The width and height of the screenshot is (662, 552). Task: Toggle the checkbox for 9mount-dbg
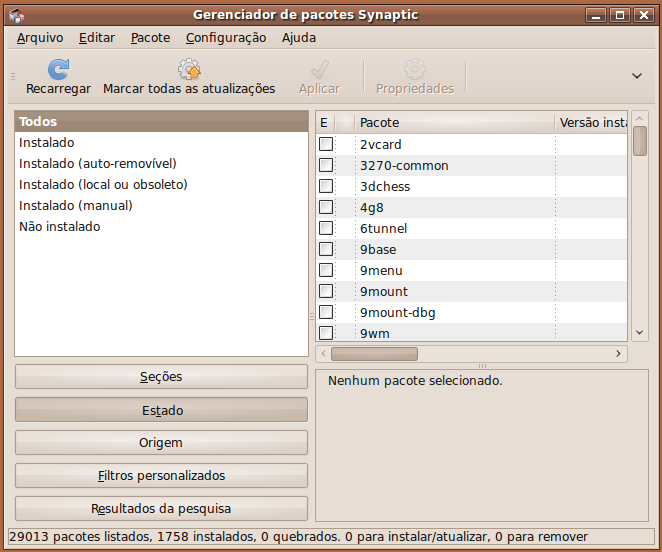326,312
